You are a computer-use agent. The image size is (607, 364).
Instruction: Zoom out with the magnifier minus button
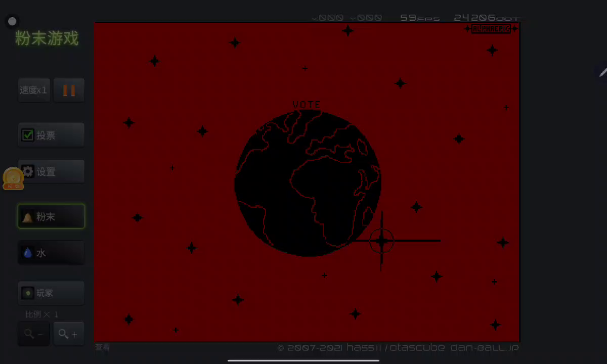click(x=33, y=334)
